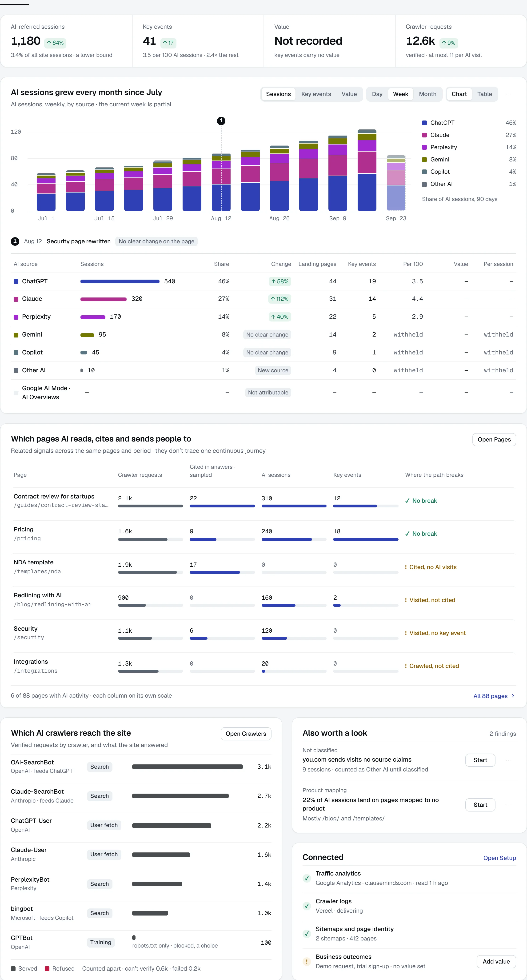Click the ChatGPT 58% change badge

coord(279,281)
